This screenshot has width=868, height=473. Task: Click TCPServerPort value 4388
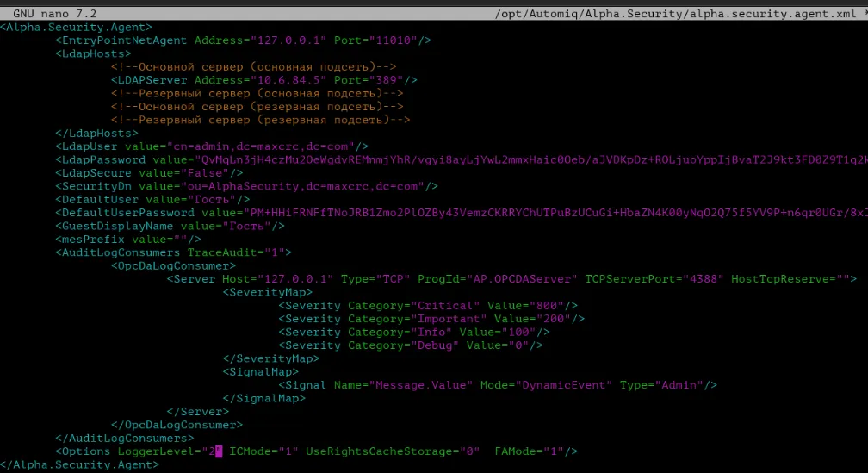703,280
